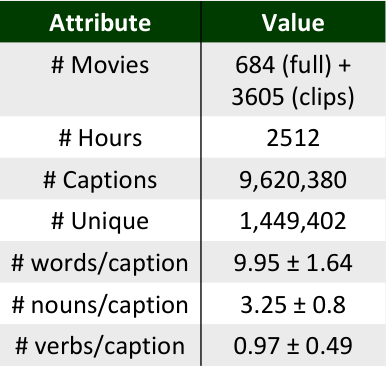Viewport: 386px width, 366px height.
Task: Select the # nouns/caption attribute cell
Action: tap(100, 304)
